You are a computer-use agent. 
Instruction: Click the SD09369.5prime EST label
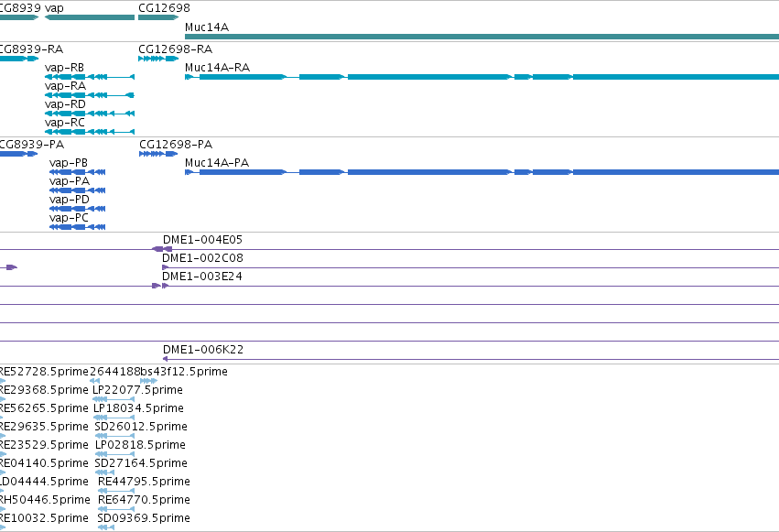tap(144, 518)
